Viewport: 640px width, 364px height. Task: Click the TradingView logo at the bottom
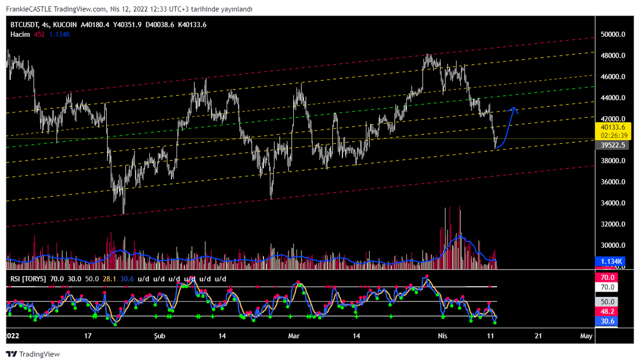33,354
